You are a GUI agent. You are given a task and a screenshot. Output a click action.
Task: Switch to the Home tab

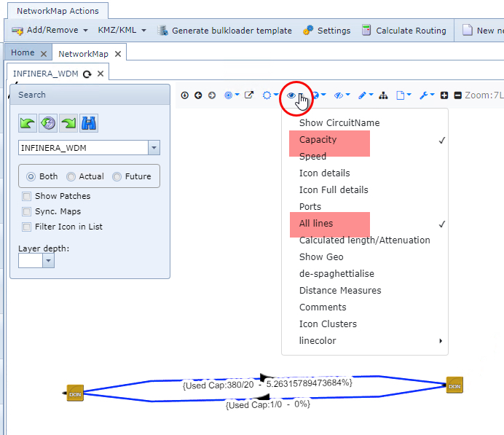pyautogui.click(x=23, y=52)
